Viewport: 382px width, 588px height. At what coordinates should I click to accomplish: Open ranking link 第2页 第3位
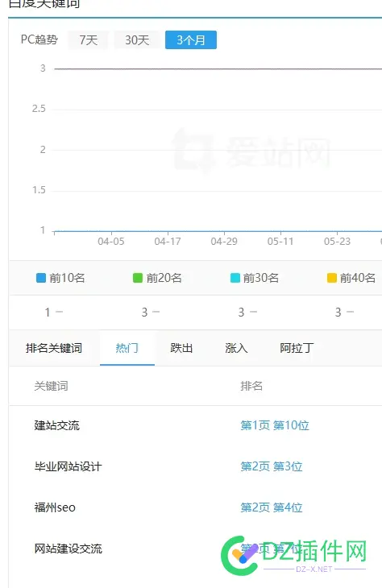pyautogui.click(x=272, y=466)
